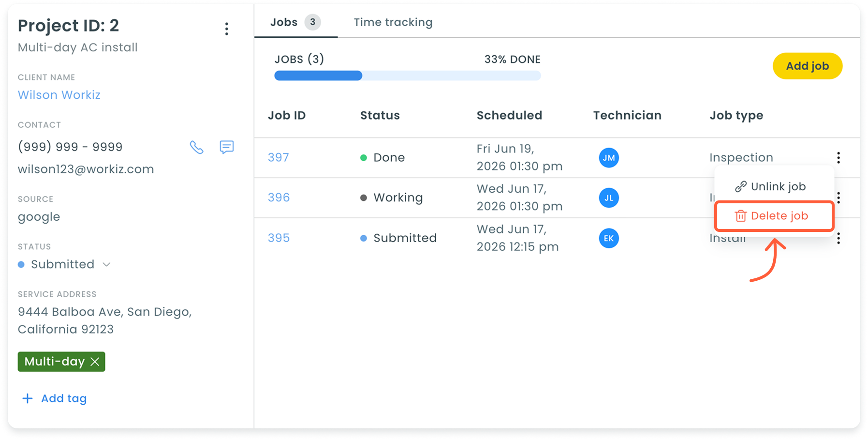Screen dimensions: 868x440
Task: Click the 33% DONE label
Action: point(513,60)
